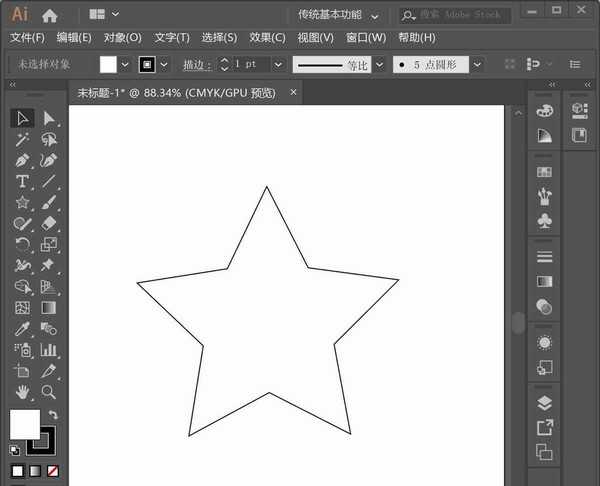This screenshot has height=486, width=600.
Task: Open the 效果(C) menu
Action: click(x=267, y=38)
